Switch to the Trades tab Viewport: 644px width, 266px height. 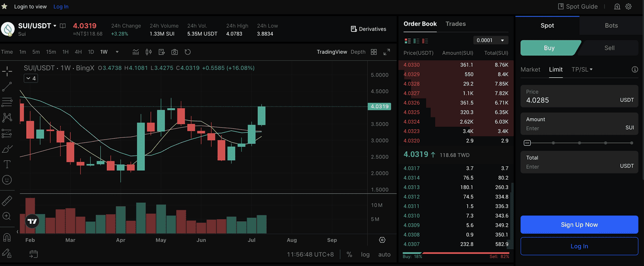(456, 24)
